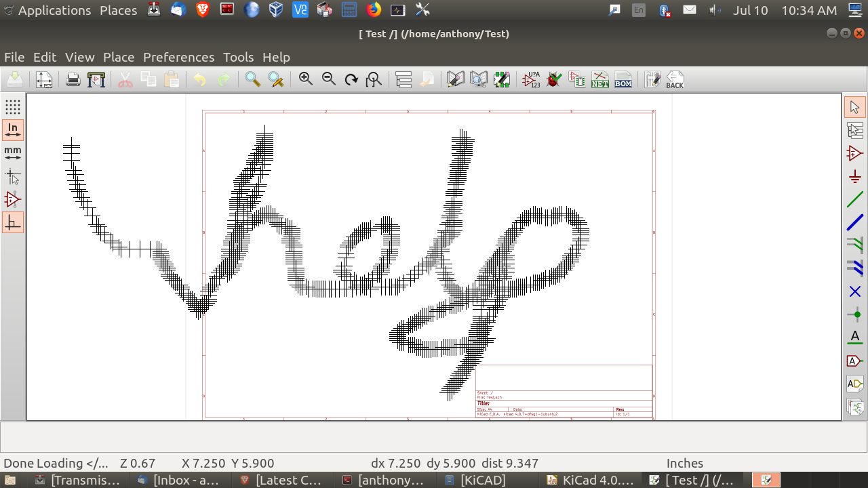Select the green Place wire tool
Image resolution: width=868 pixels, height=488 pixels.
(x=855, y=200)
